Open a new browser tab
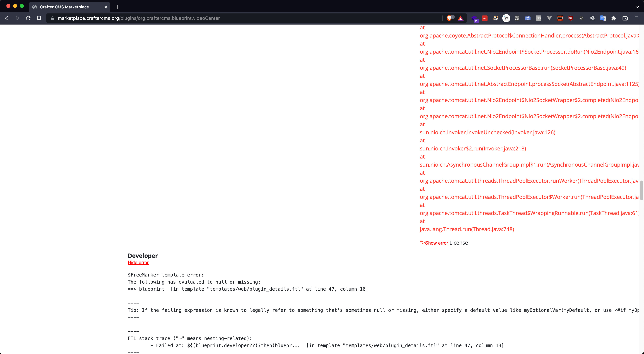Image resolution: width=644 pixels, height=354 pixels. point(117,7)
